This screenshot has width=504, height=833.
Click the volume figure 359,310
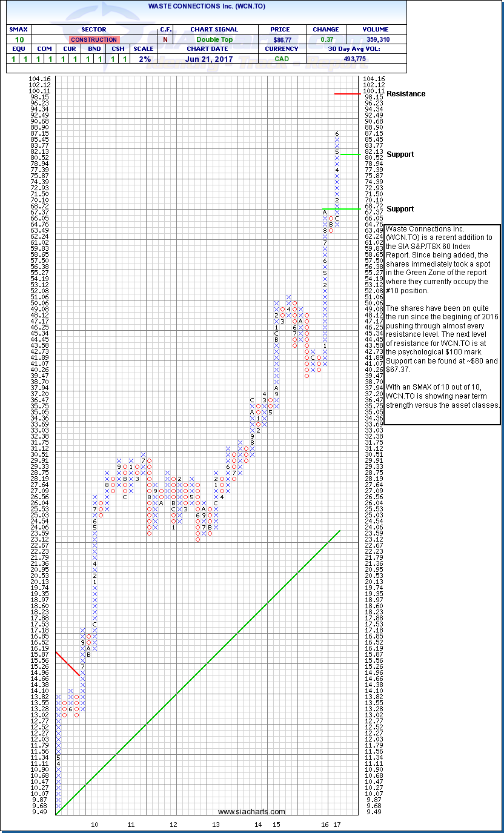[x=377, y=39]
